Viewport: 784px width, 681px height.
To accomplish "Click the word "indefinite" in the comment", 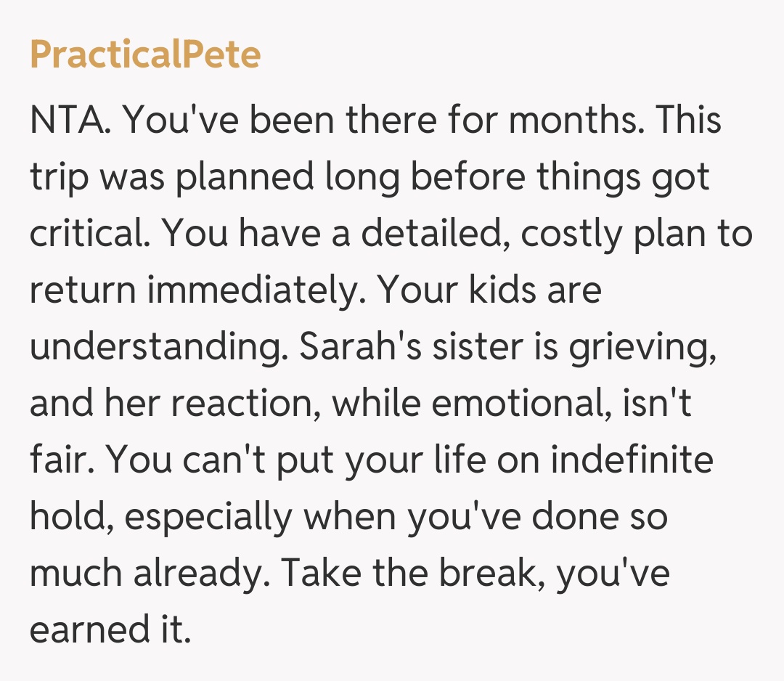I will point(632,461).
